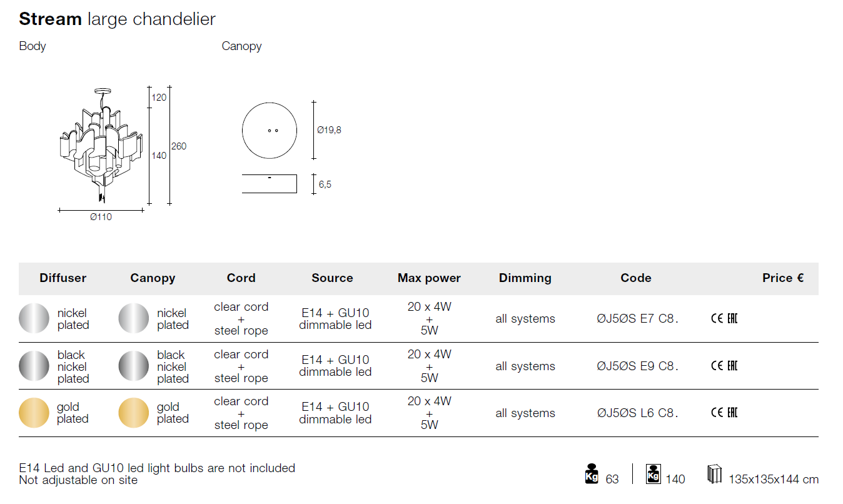Click the Max power column header

pos(429,278)
